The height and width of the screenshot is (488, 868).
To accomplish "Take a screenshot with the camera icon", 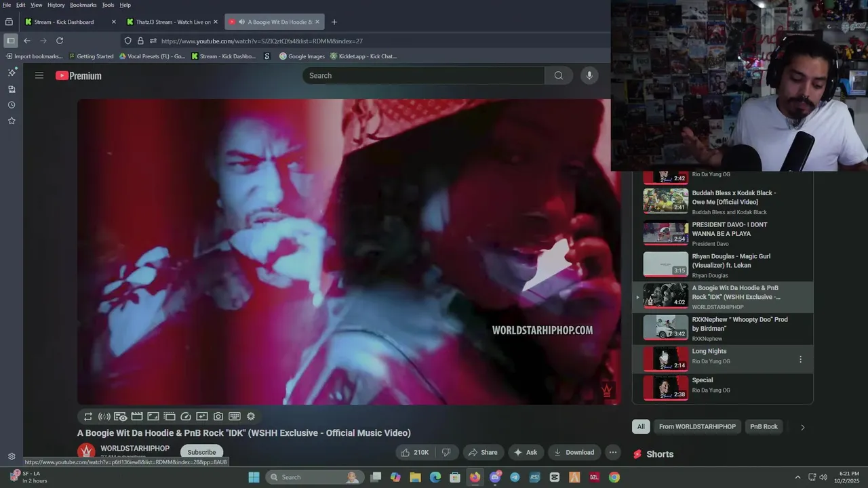I will 218,416.
